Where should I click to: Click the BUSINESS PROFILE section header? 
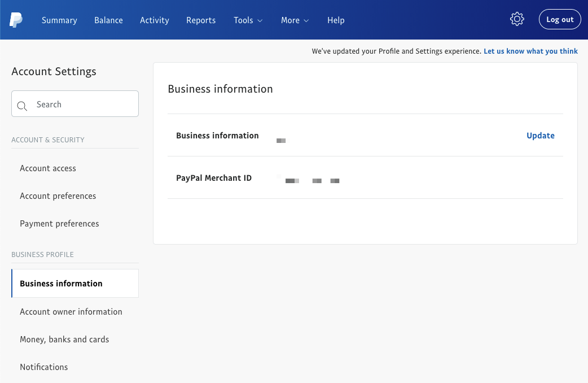[x=42, y=254]
